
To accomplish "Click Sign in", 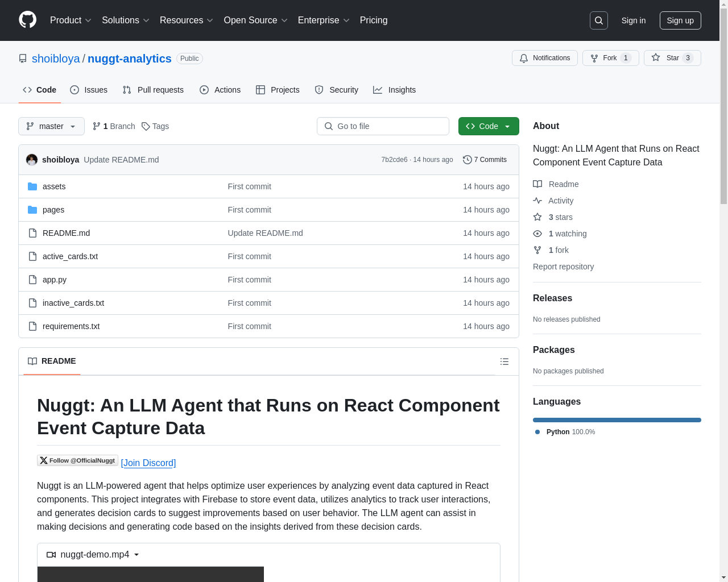I will (x=634, y=20).
